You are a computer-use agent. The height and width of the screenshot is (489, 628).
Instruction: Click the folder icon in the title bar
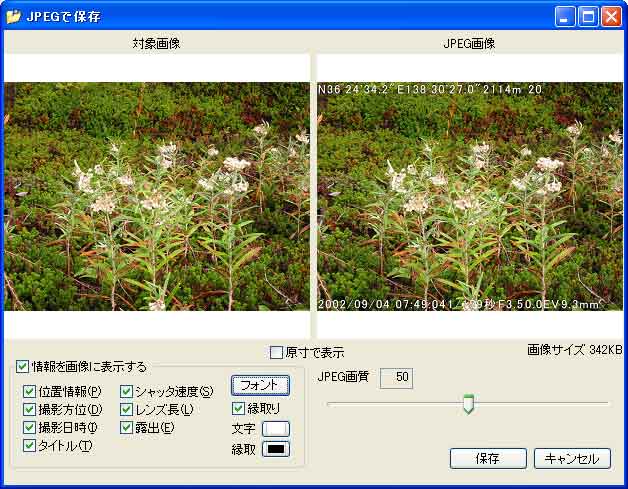click(14, 16)
